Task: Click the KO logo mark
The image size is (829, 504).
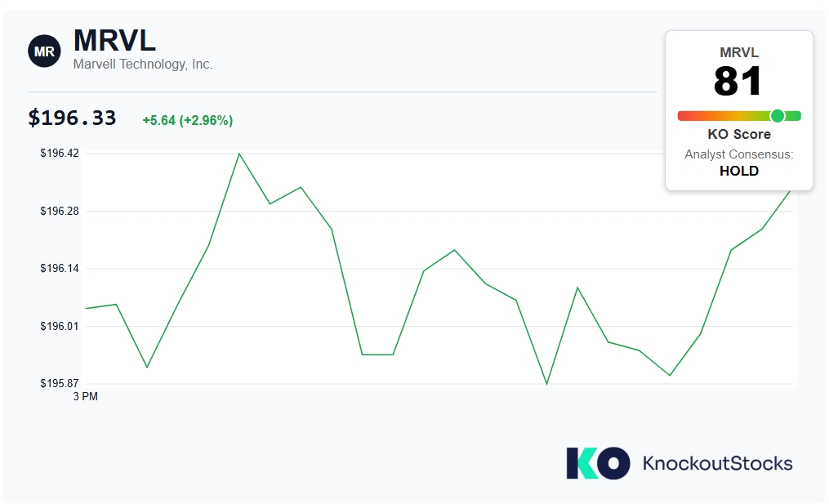Action: (x=598, y=463)
